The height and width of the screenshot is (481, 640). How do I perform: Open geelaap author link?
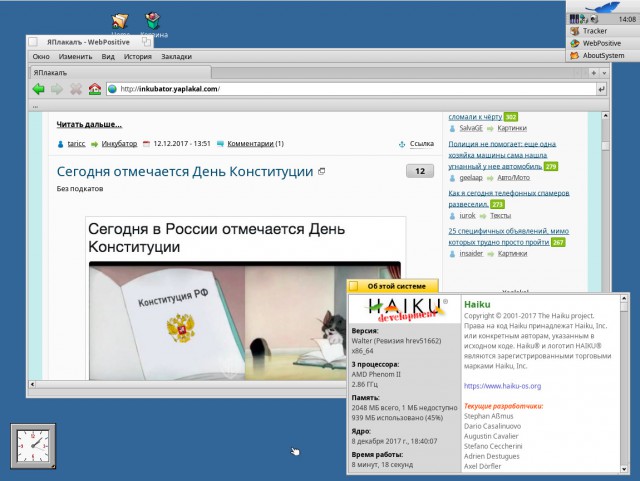point(471,178)
